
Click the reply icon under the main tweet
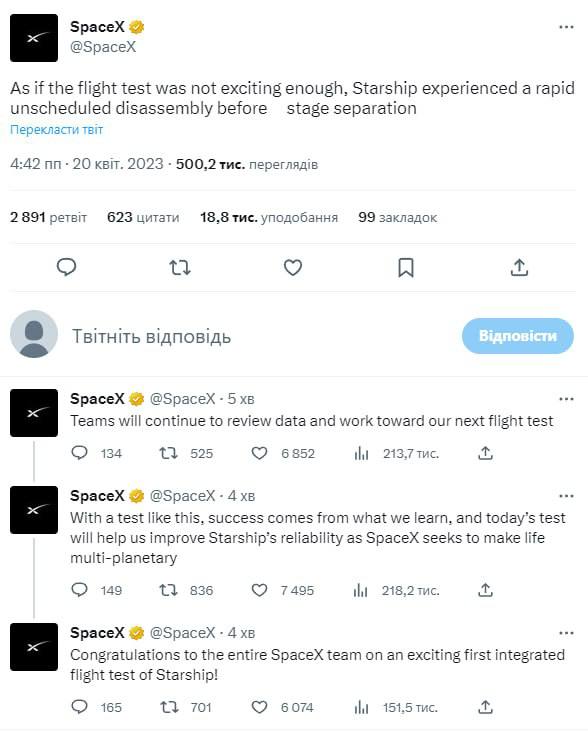pyautogui.click(x=66, y=267)
